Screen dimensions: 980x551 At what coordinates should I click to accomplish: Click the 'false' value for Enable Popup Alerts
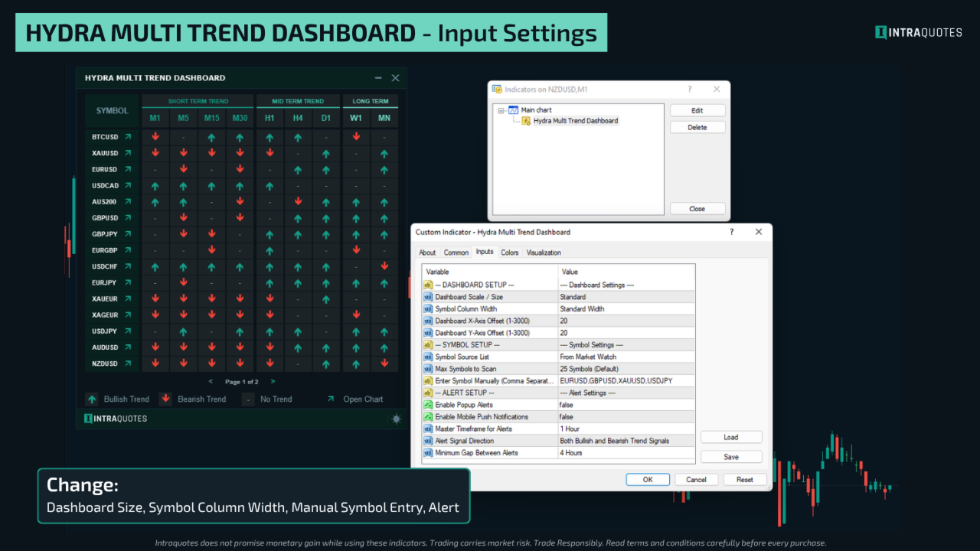point(626,405)
